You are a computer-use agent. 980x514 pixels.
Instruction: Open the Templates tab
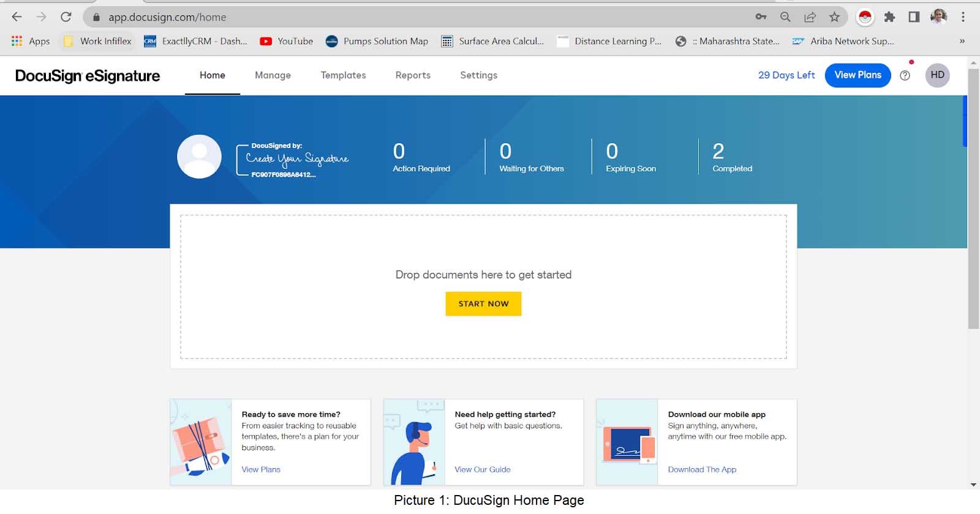point(343,75)
